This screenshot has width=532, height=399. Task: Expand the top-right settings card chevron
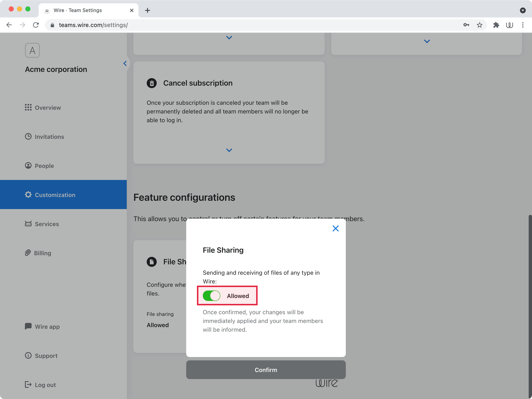point(427,41)
